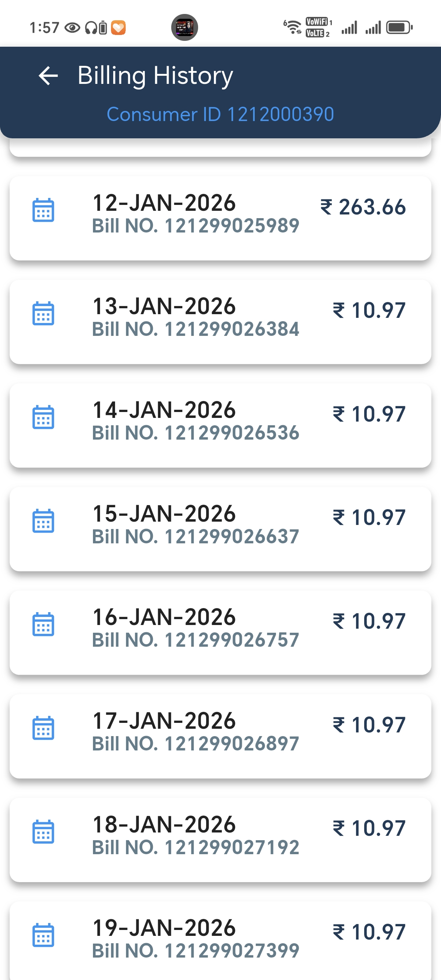The height and width of the screenshot is (980, 441).
Task: Tap the back arrow in header
Action: click(48, 76)
